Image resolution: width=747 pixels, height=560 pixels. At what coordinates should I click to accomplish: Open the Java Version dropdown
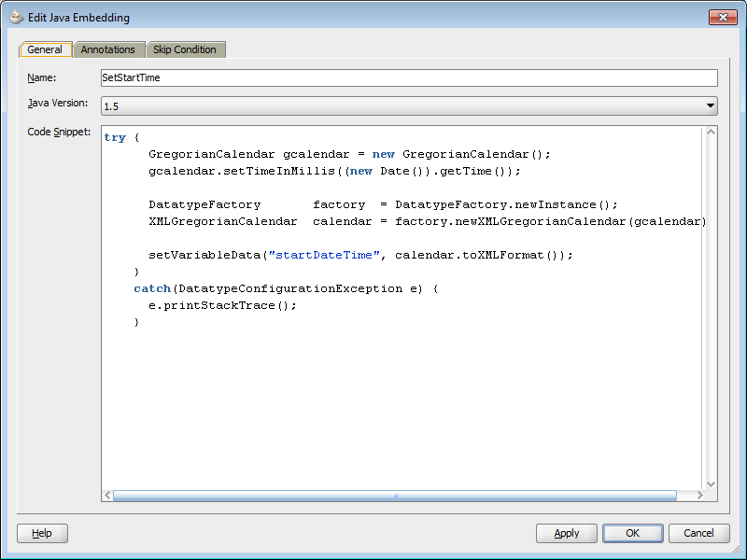(409, 106)
